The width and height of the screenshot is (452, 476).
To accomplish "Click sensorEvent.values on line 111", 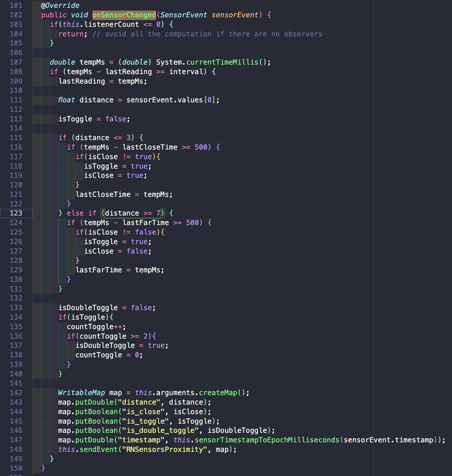I will (x=165, y=100).
